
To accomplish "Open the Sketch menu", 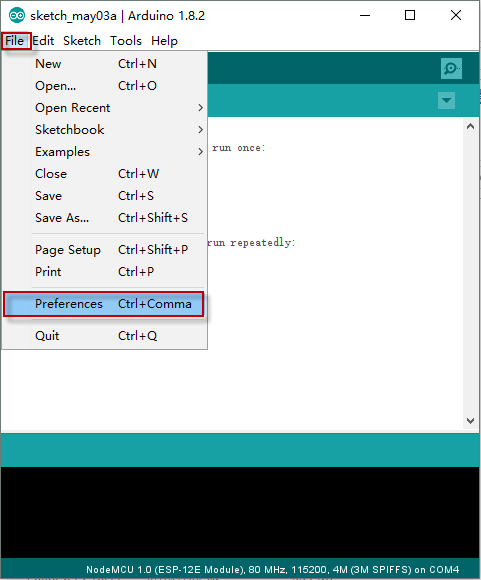I will (82, 41).
